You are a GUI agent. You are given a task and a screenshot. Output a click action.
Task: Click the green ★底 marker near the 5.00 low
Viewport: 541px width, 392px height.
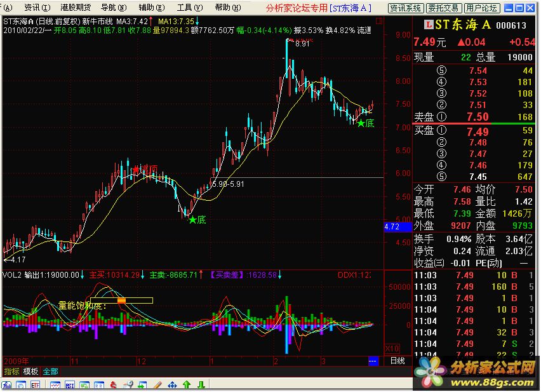(x=197, y=219)
